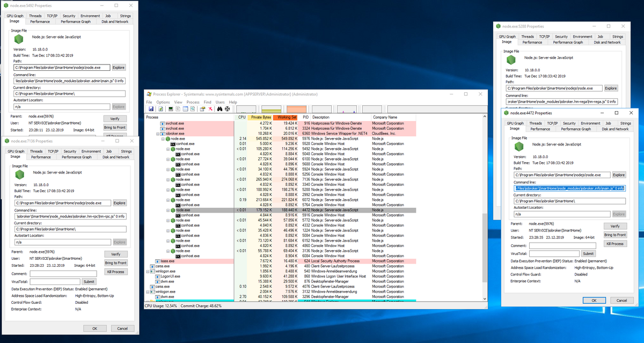Click the Command line field in node.exe:4472 Properties
The width and height of the screenshot is (644, 343).
tap(569, 188)
